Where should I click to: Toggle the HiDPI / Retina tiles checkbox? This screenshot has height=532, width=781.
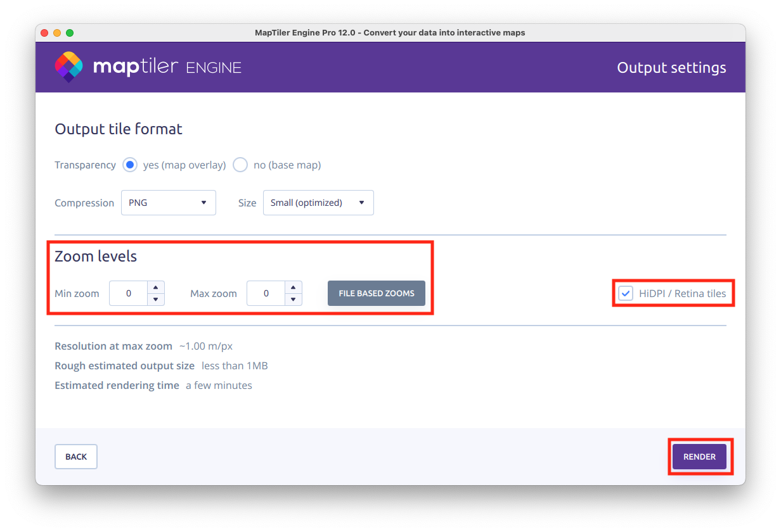click(626, 293)
